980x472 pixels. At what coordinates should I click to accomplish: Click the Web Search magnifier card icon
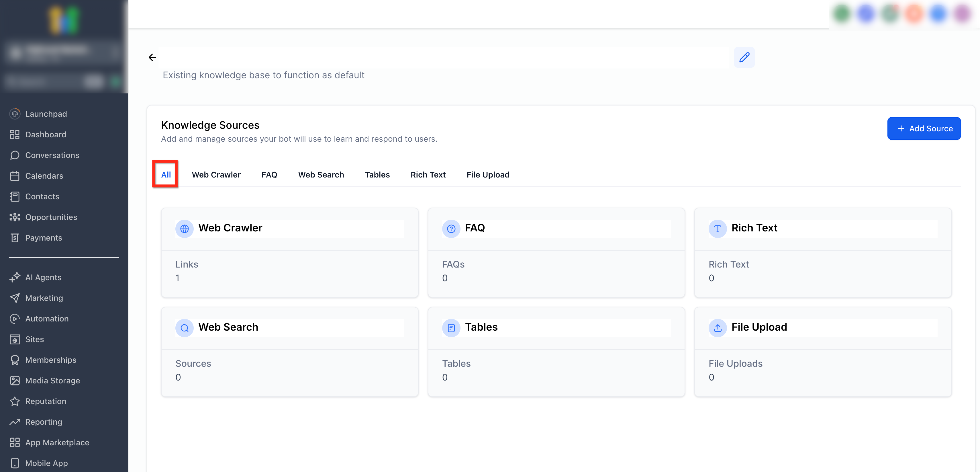[185, 328]
